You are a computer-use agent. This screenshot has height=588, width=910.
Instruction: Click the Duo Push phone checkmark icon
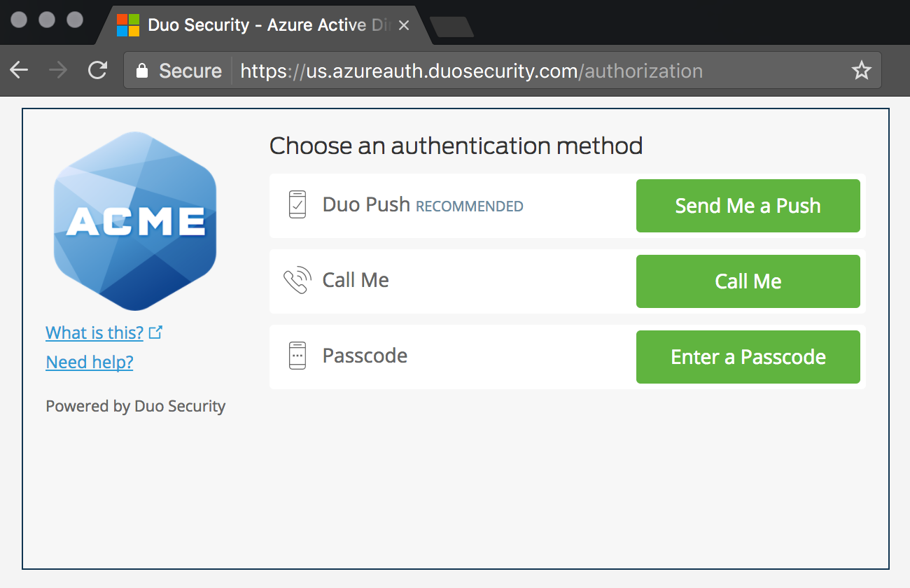coord(297,205)
